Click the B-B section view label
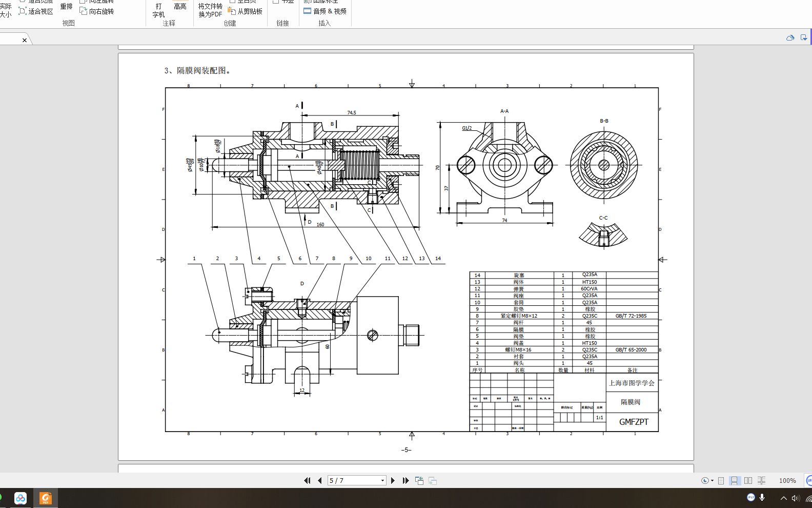Screen dimensions: 812x508 click(x=604, y=121)
